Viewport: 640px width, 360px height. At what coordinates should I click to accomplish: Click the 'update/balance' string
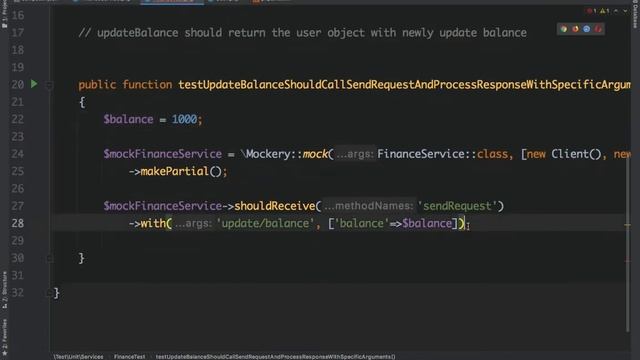point(265,224)
